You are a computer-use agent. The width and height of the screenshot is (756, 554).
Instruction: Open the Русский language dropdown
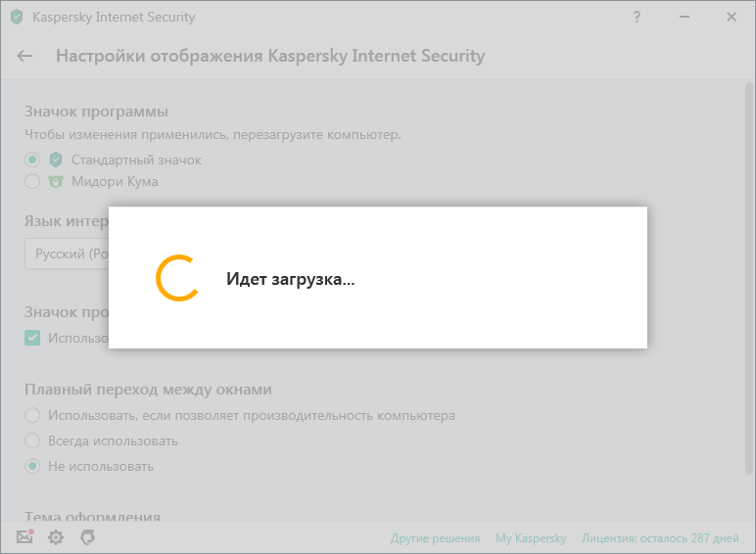(67, 254)
